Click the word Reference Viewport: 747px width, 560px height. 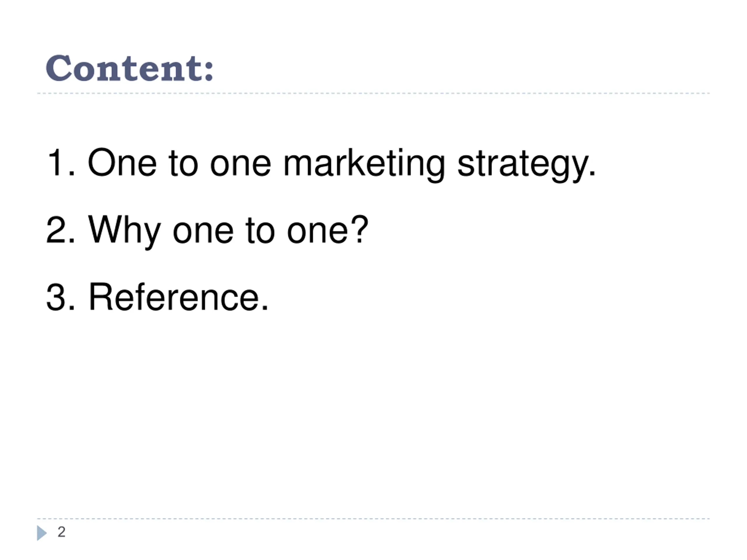click(x=178, y=297)
